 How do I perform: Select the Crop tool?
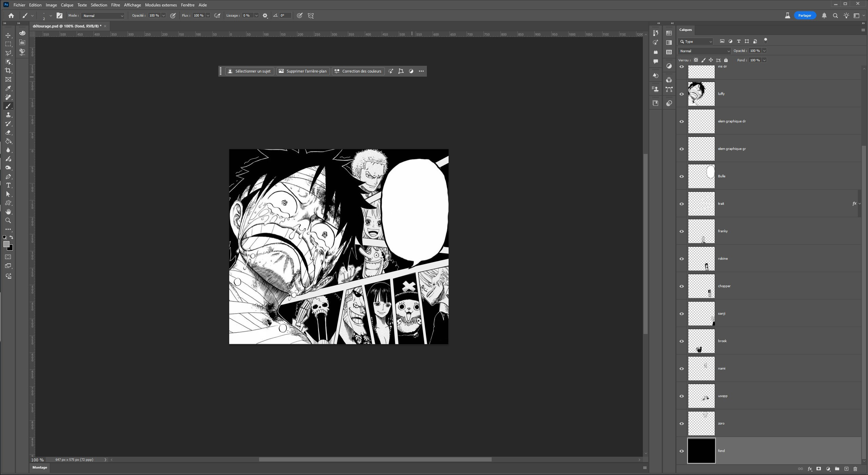point(8,71)
